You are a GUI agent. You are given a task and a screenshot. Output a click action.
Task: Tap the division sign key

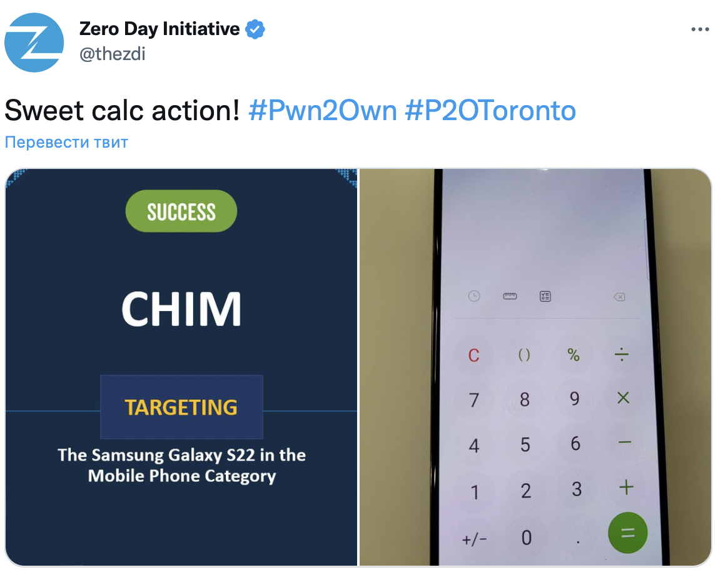pyautogui.click(x=621, y=355)
